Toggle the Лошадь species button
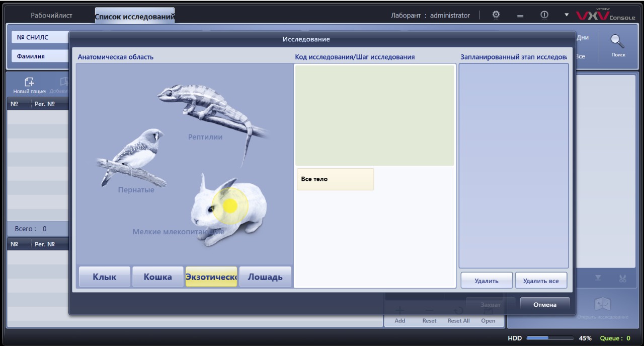 point(265,277)
